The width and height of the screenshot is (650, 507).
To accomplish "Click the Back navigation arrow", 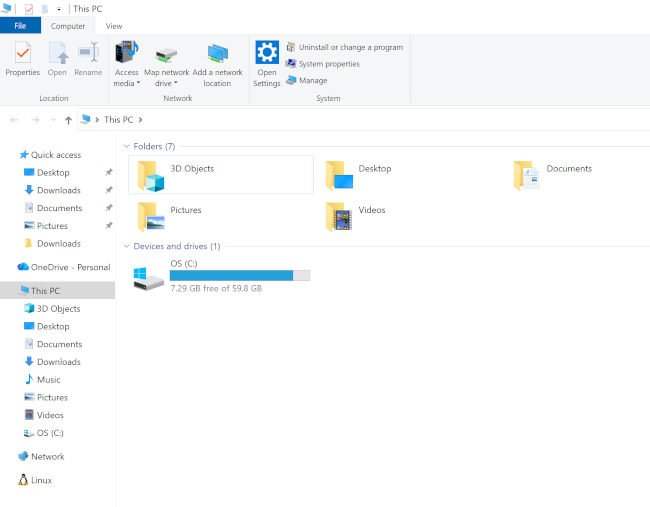I will 14,120.
